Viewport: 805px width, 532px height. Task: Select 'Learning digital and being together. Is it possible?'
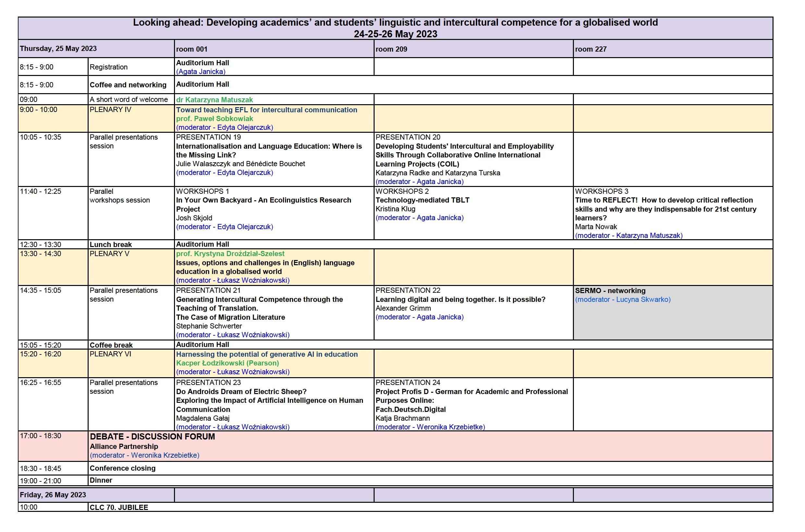(x=460, y=300)
